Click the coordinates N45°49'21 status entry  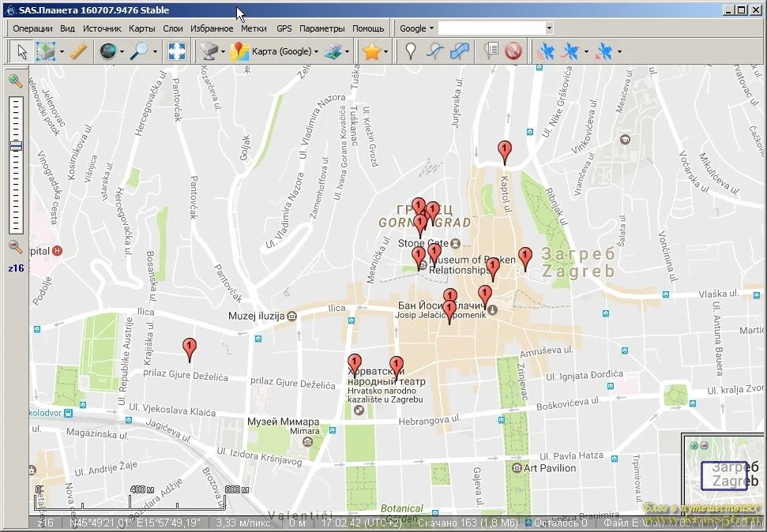click(134, 523)
